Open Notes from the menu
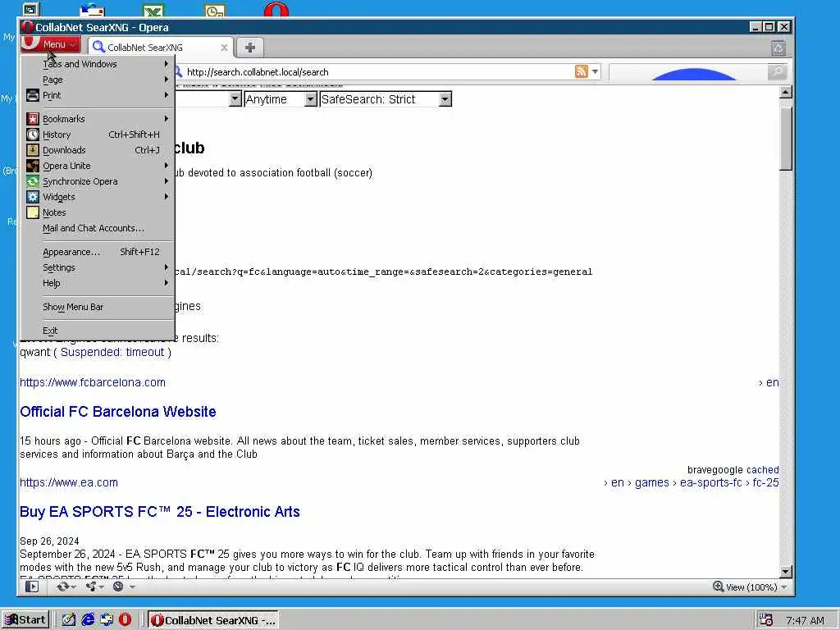The image size is (840, 630). click(98, 212)
